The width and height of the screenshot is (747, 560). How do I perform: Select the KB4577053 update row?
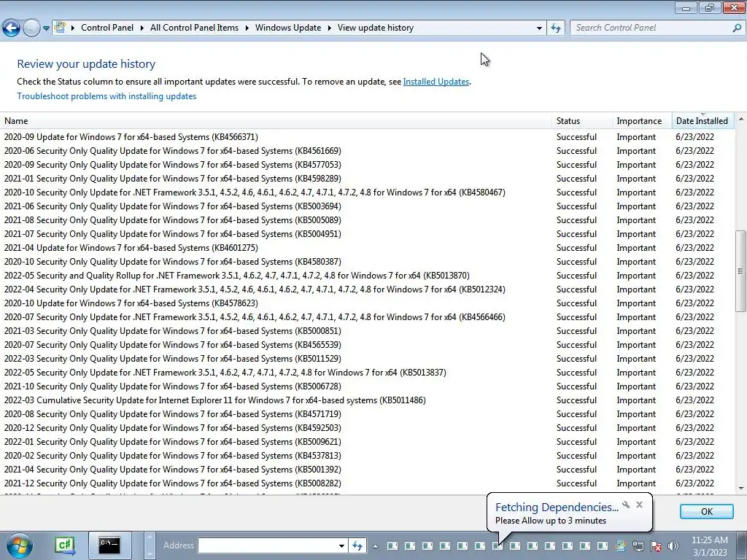click(x=367, y=164)
